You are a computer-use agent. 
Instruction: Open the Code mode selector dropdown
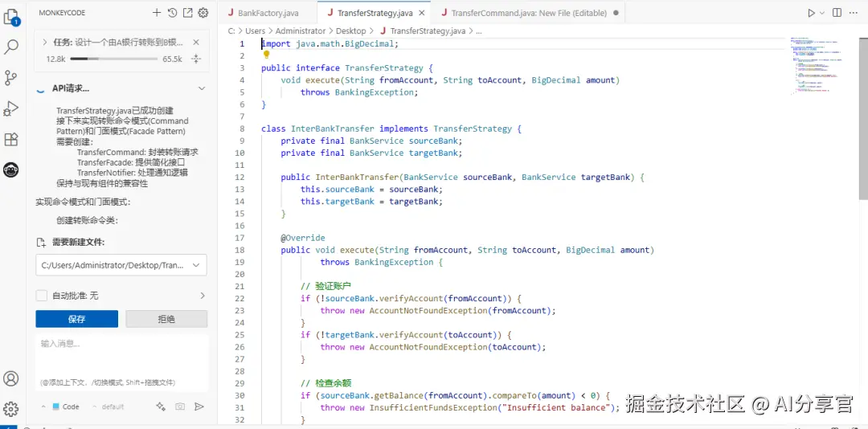[x=60, y=407]
